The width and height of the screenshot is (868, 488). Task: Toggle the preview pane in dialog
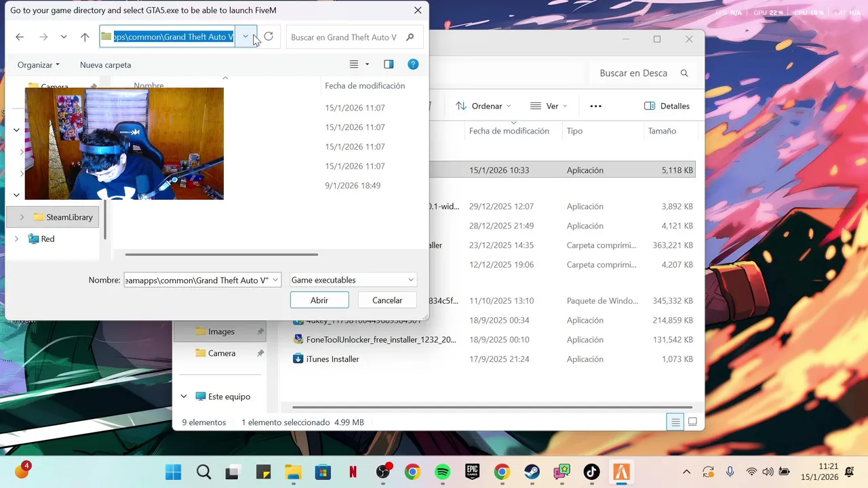pyautogui.click(x=389, y=64)
